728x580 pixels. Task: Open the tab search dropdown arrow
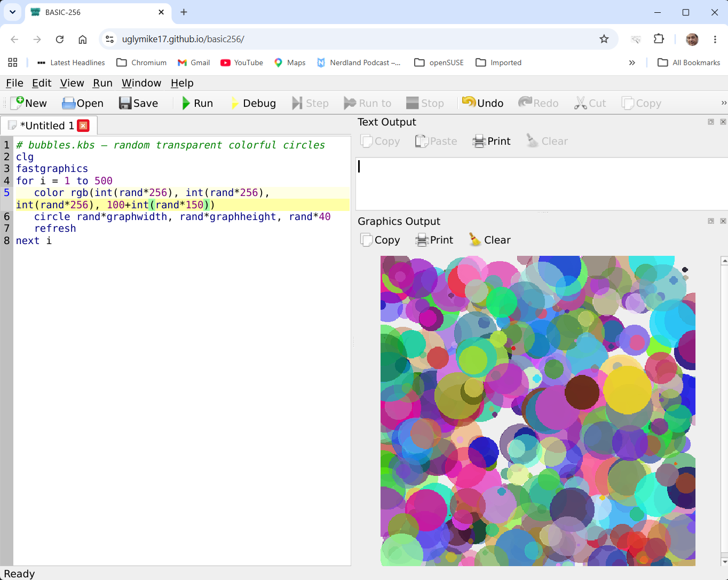12,12
